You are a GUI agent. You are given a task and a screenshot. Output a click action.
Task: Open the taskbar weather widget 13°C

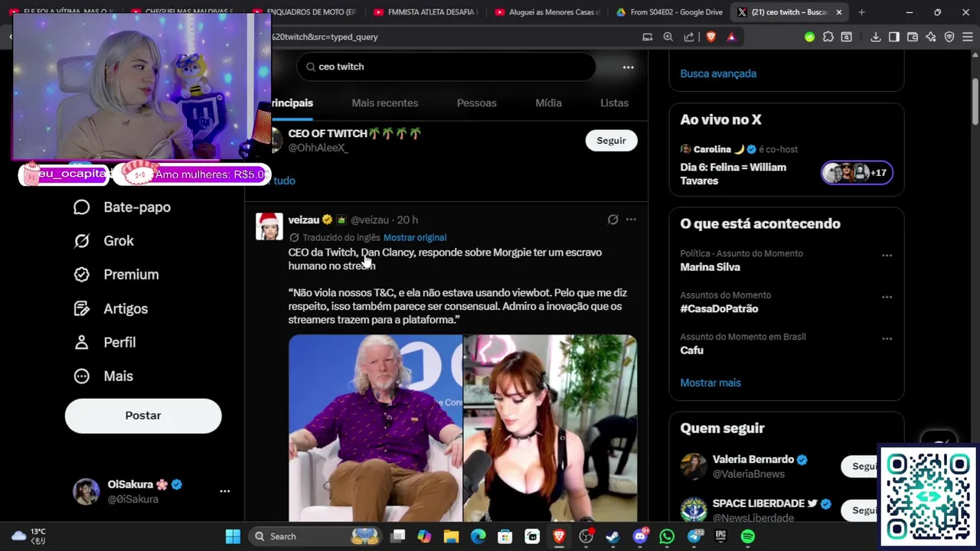(x=29, y=536)
